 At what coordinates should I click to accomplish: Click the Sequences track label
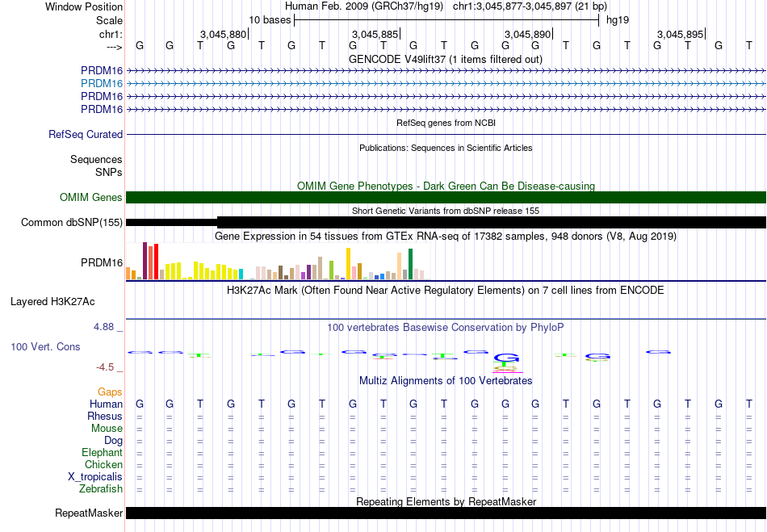coord(96,159)
